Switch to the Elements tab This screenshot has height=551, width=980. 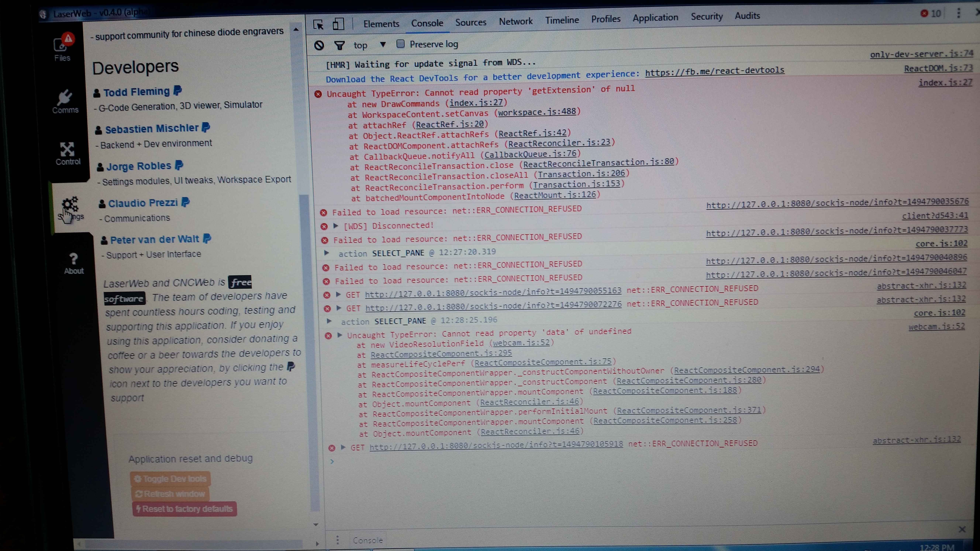[x=381, y=24]
